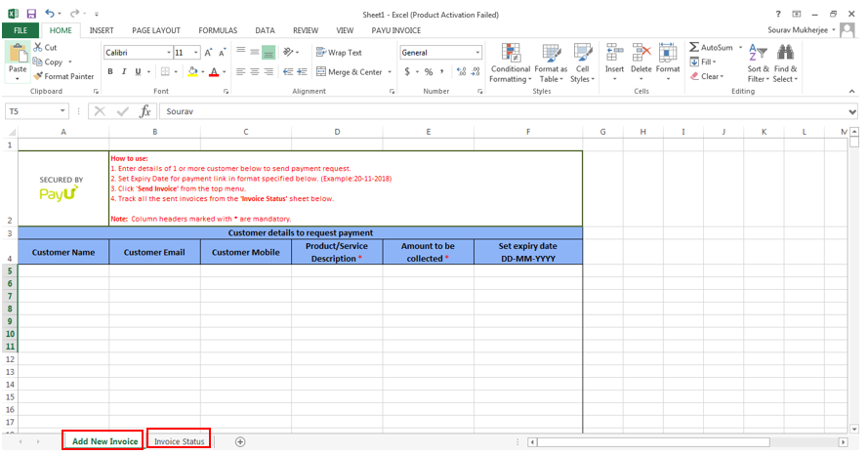
Task: Expand the formula bar chevron
Action: (852, 112)
